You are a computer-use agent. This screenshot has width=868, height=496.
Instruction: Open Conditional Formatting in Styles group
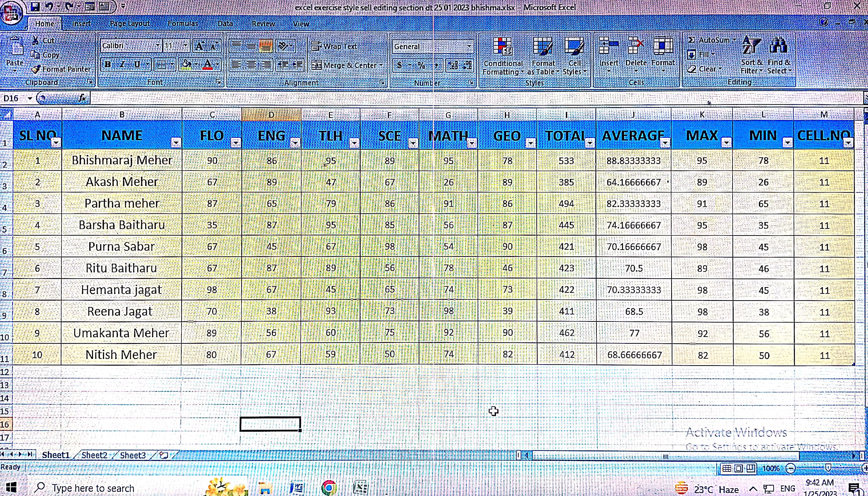503,47
